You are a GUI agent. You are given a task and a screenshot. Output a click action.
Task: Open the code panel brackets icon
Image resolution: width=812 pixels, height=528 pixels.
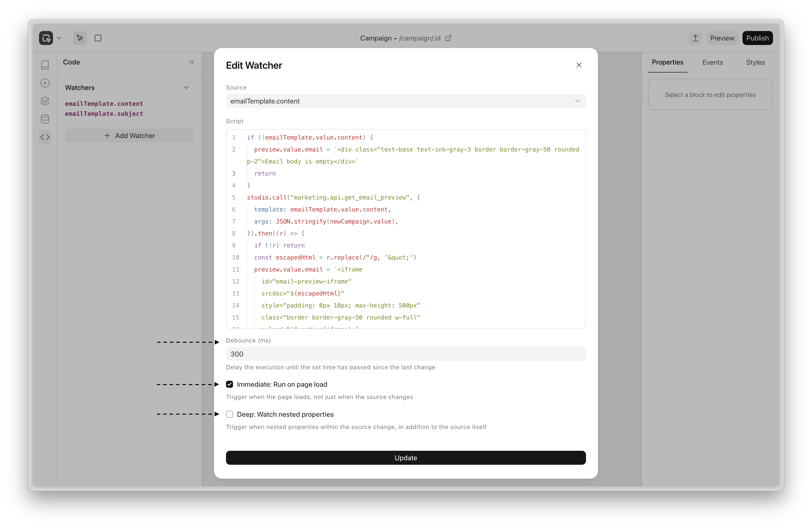(45, 137)
